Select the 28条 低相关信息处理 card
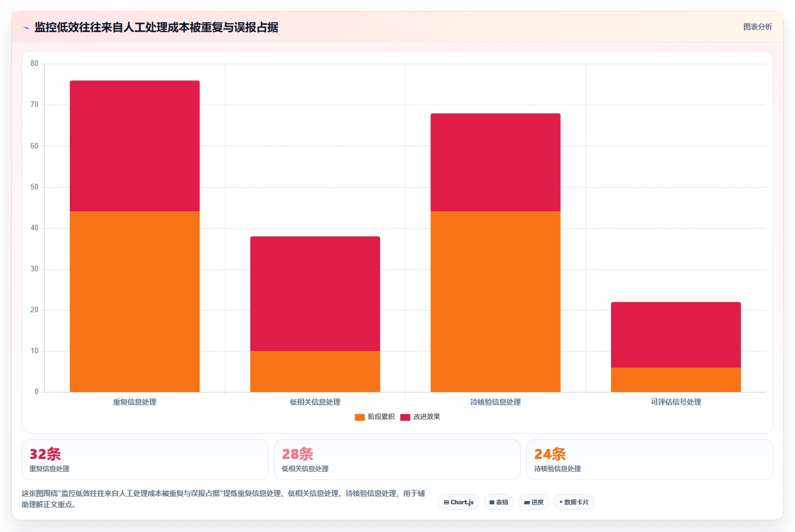Image resolution: width=795 pixels, height=532 pixels. (397, 459)
